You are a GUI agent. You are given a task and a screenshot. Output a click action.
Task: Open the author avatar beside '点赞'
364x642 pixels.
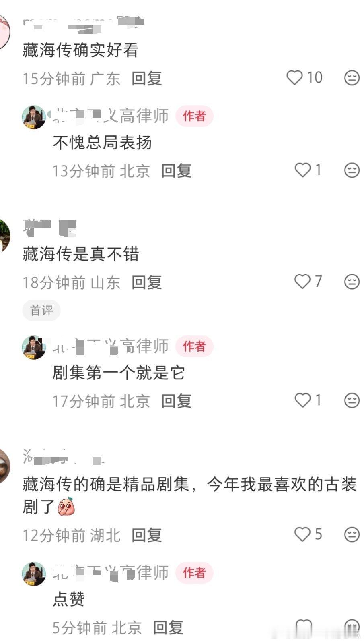[x=34, y=574]
